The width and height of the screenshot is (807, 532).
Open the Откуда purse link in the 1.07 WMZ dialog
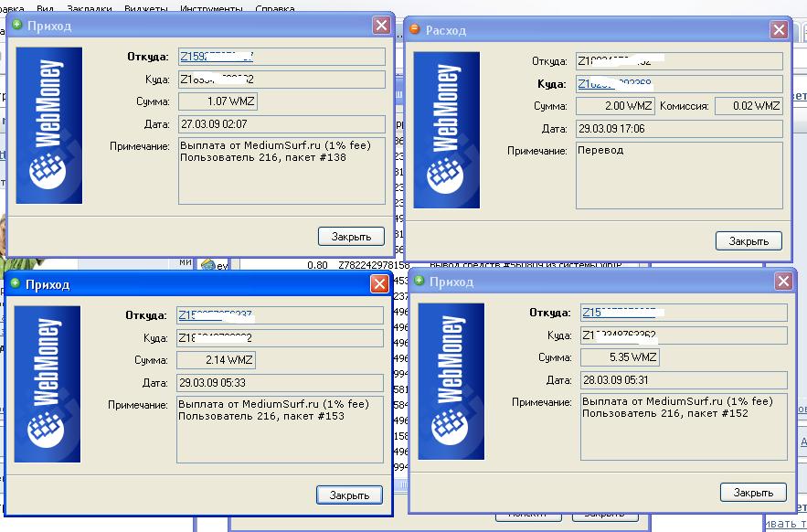(217, 57)
